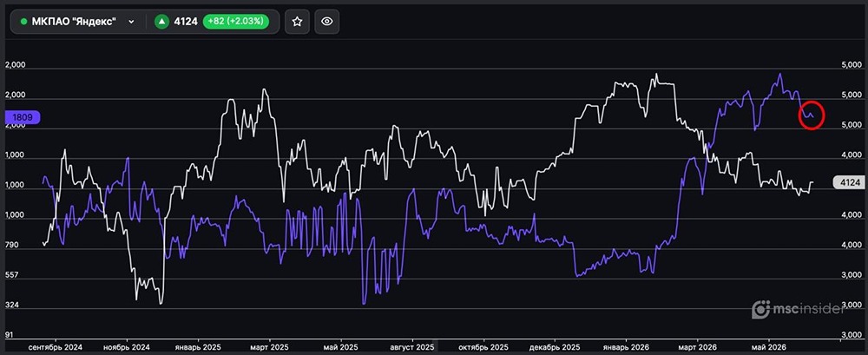Click the 324 left axis value
The width and height of the screenshot is (868, 355).
point(11,306)
